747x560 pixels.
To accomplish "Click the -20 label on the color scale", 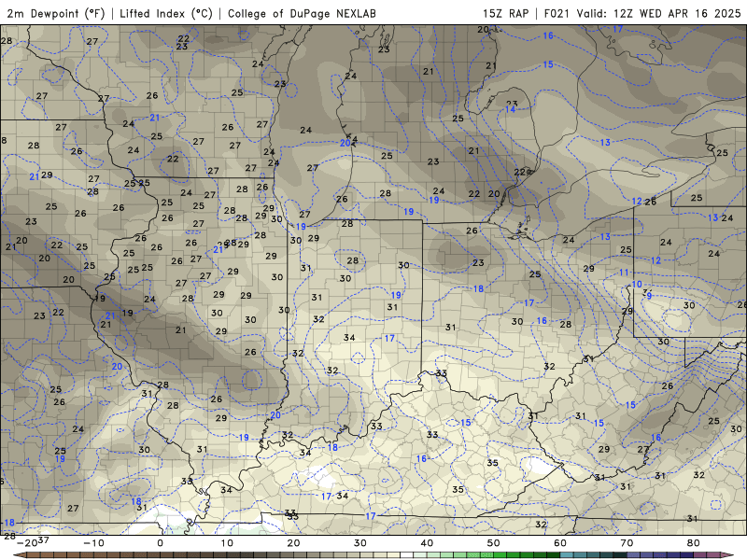I will tap(27, 543).
